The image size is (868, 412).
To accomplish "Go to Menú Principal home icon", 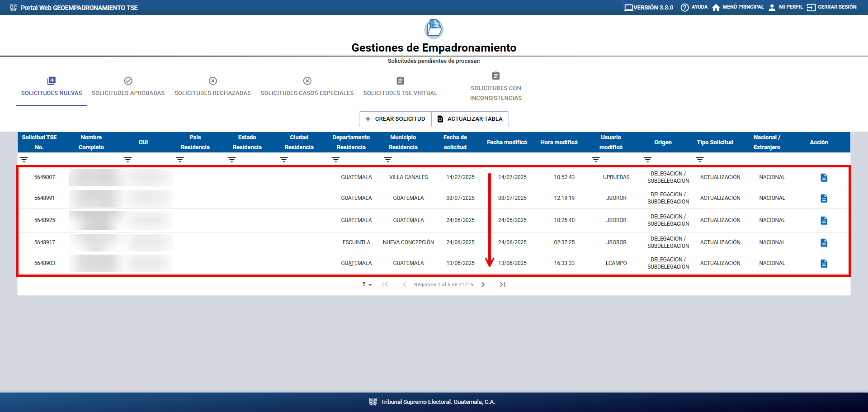I will pyautogui.click(x=716, y=7).
